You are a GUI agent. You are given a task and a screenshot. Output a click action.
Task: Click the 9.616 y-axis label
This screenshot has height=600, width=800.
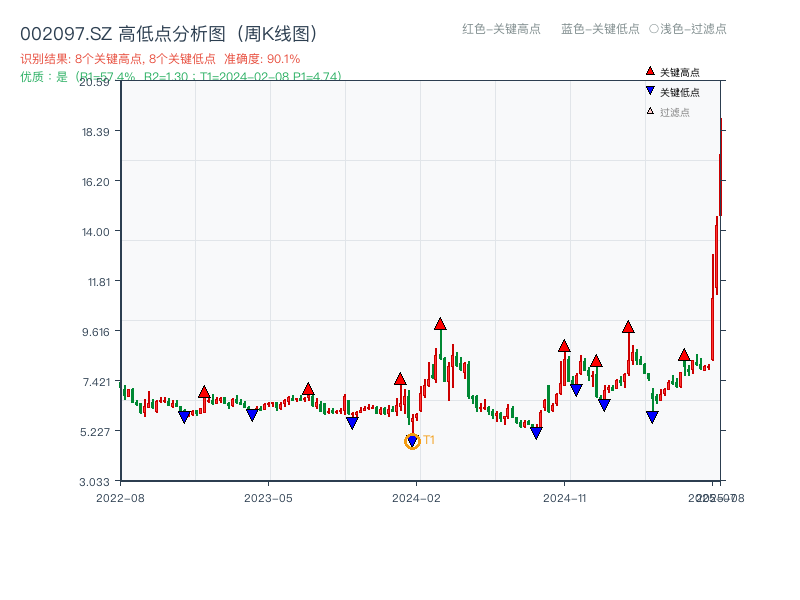(x=95, y=332)
